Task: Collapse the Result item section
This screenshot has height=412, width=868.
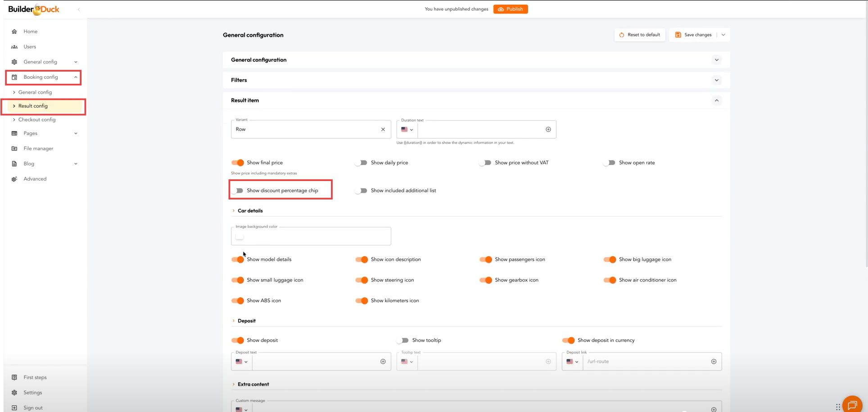Action: [716, 100]
